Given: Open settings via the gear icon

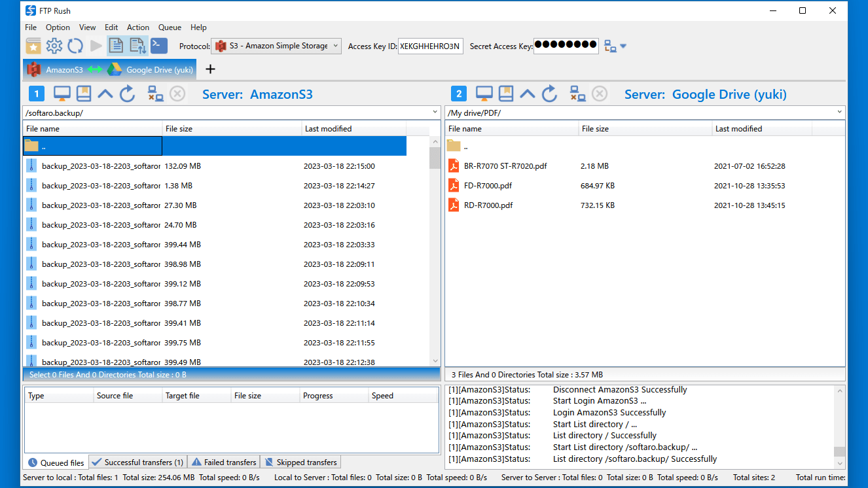Looking at the screenshot, I should click(x=54, y=46).
